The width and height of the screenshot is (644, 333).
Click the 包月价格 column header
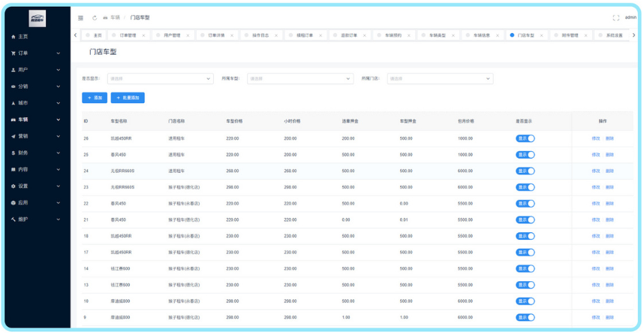coord(466,121)
